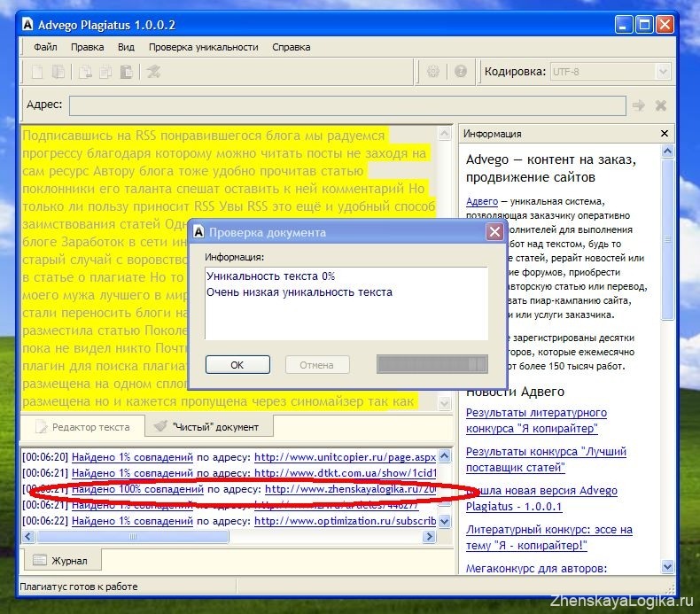Close the Информация side panel
This screenshot has height=614, width=700.
point(665,134)
